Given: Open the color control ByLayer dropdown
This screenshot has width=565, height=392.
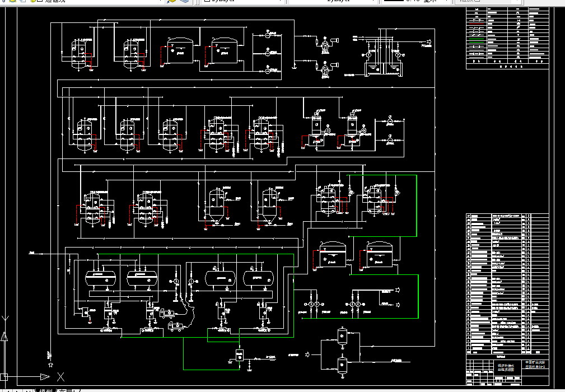Looking at the screenshot, I should point(242,2).
